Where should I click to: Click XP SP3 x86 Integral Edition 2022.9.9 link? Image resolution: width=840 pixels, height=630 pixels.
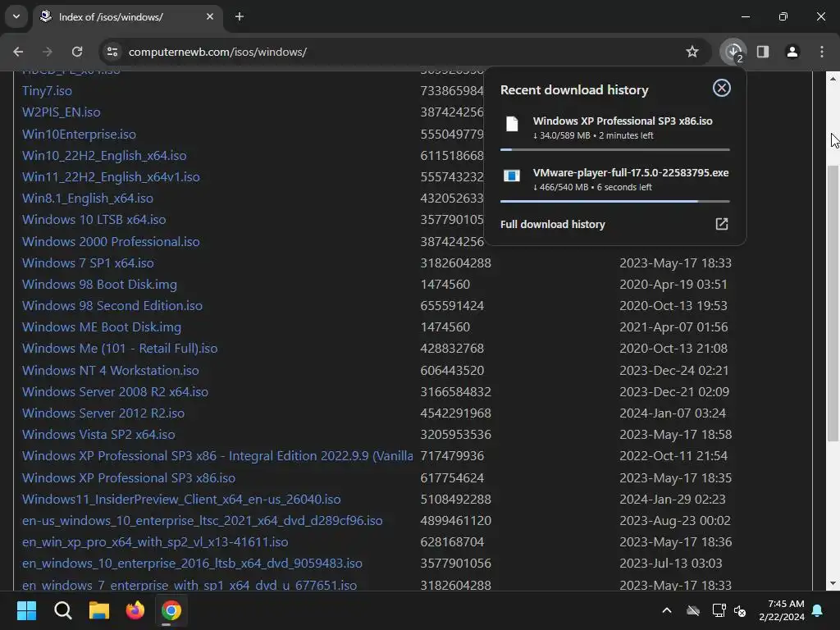(217, 456)
